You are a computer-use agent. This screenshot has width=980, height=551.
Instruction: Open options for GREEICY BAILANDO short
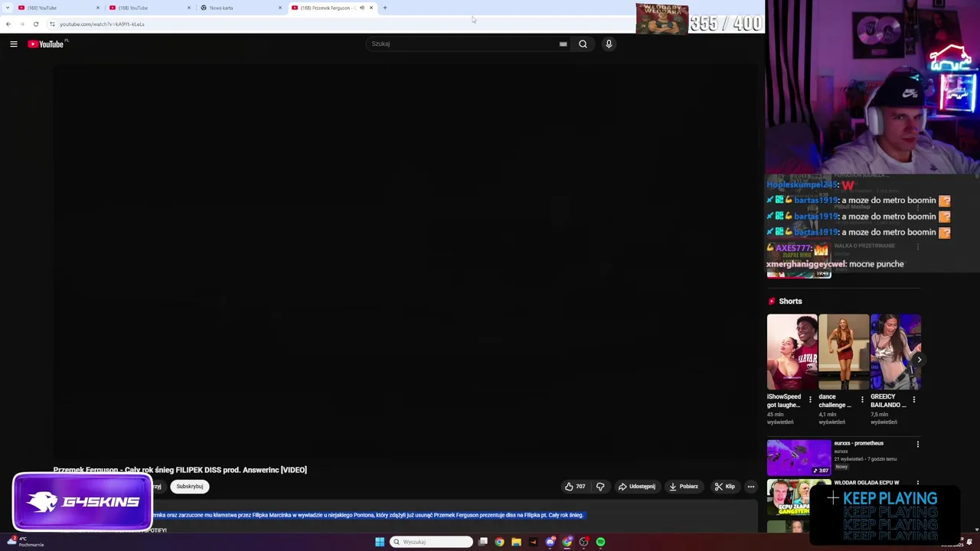(x=914, y=399)
